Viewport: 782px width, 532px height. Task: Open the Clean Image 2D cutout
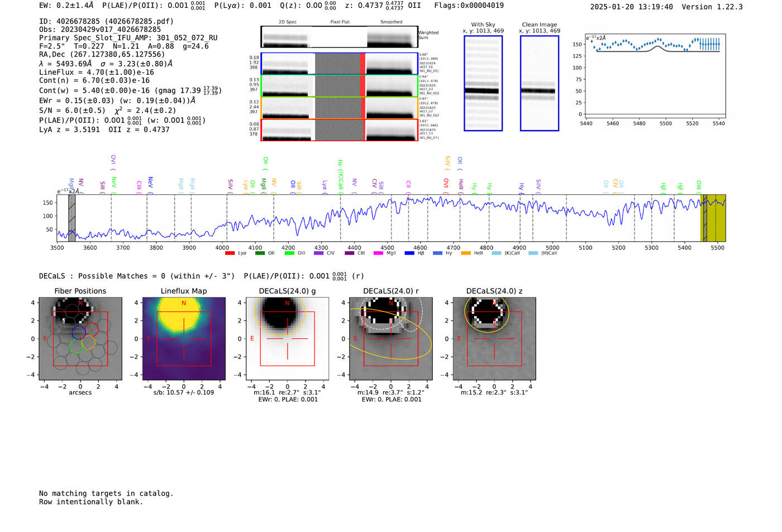pos(540,83)
